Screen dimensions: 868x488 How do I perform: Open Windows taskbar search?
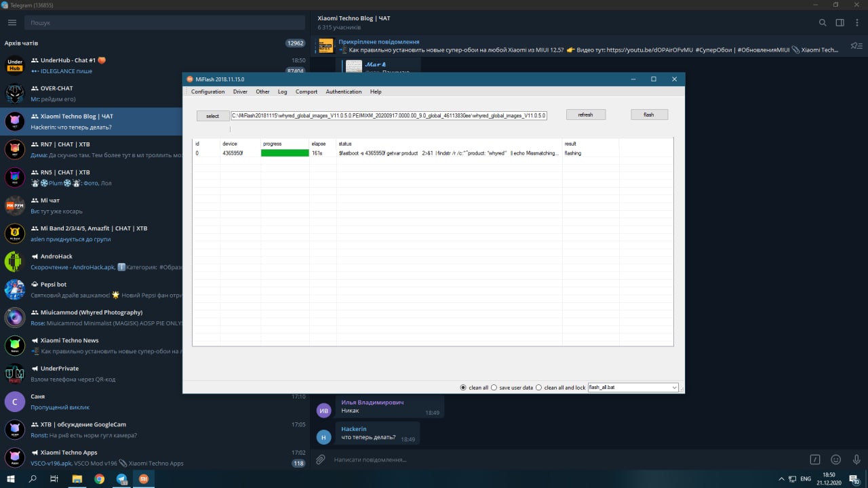pyautogui.click(x=33, y=479)
